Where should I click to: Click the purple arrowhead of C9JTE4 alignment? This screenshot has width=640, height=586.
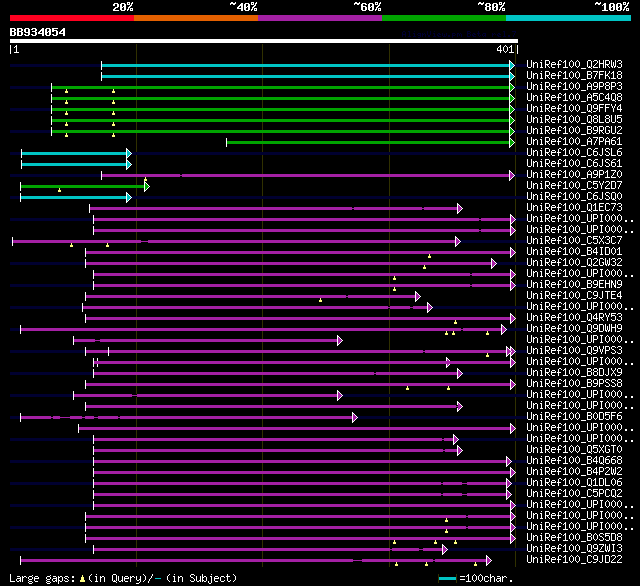click(418, 296)
